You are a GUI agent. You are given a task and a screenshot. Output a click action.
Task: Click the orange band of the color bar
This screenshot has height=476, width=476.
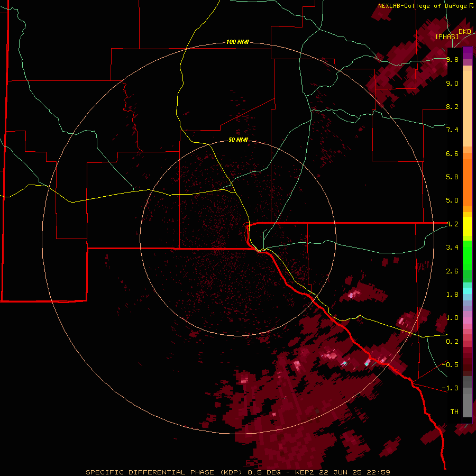tap(467, 183)
